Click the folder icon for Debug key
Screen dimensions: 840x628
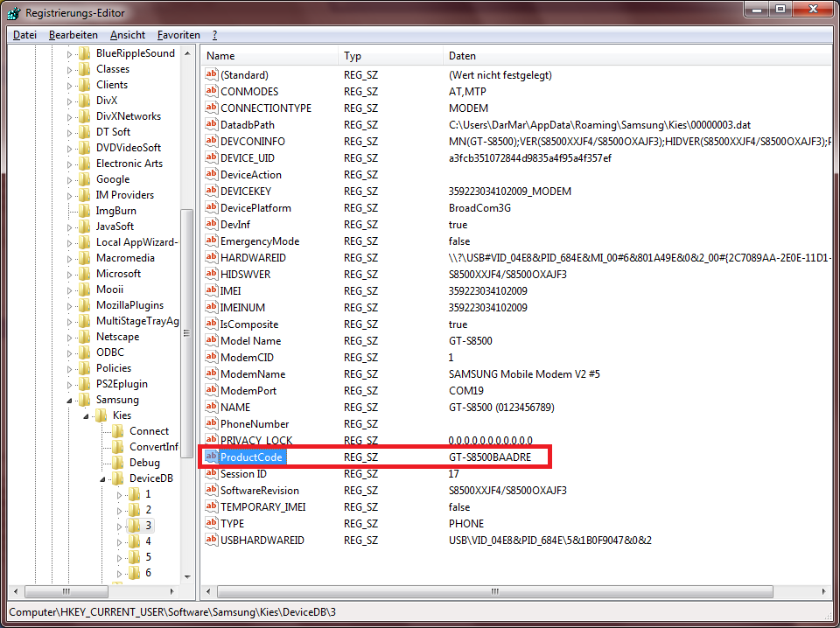pyautogui.click(x=117, y=463)
